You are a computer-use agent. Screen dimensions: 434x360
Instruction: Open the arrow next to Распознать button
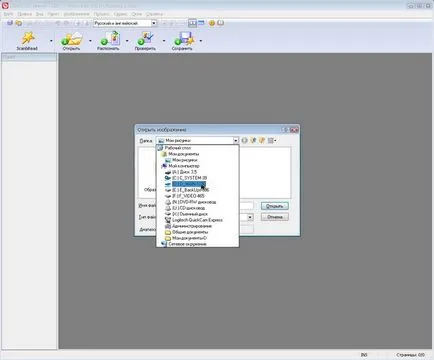pos(127,41)
